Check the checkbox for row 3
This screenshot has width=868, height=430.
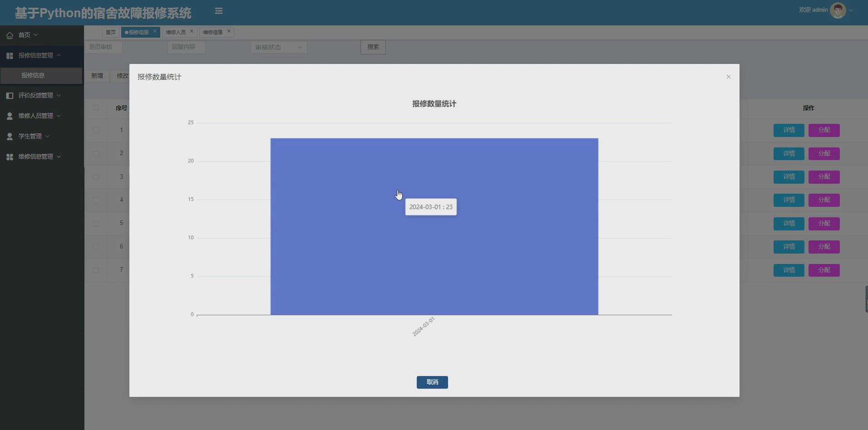click(96, 177)
